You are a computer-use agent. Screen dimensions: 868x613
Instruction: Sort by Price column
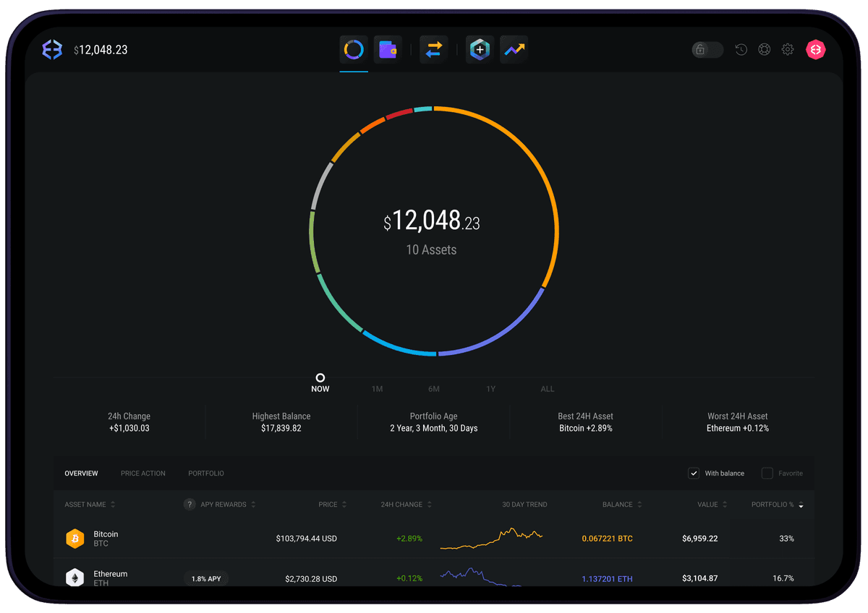click(x=333, y=505)
